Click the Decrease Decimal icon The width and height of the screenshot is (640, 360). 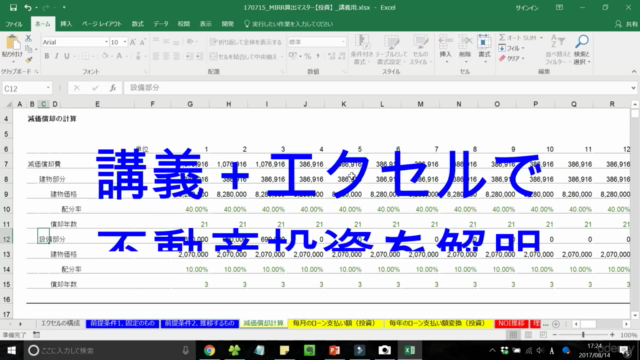tap(342, 56)
